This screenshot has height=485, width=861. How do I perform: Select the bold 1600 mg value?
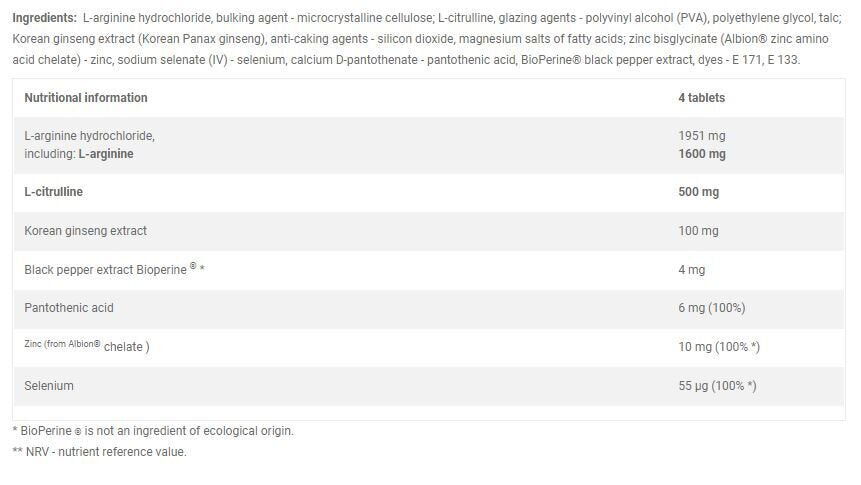(701, 154)
